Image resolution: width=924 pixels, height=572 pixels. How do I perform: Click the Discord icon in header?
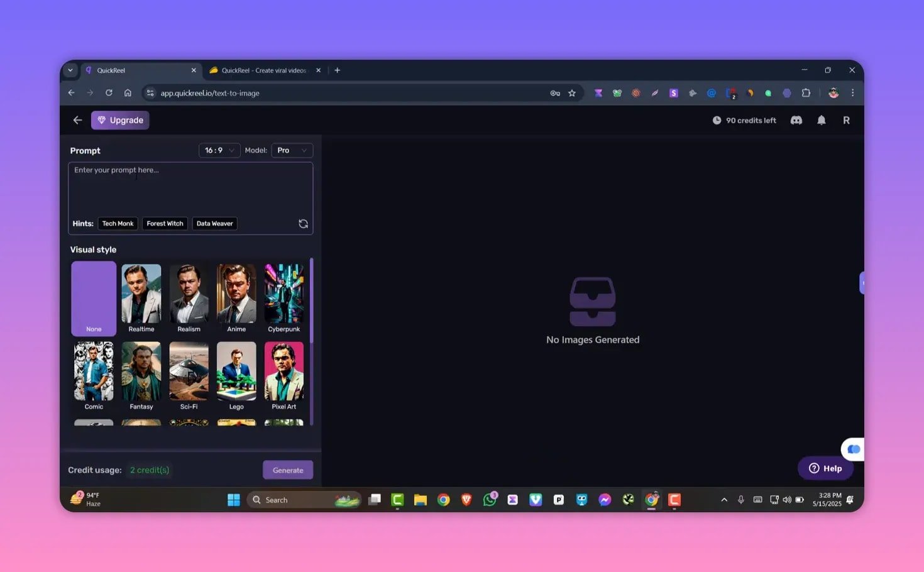click(x=796, y=120)
